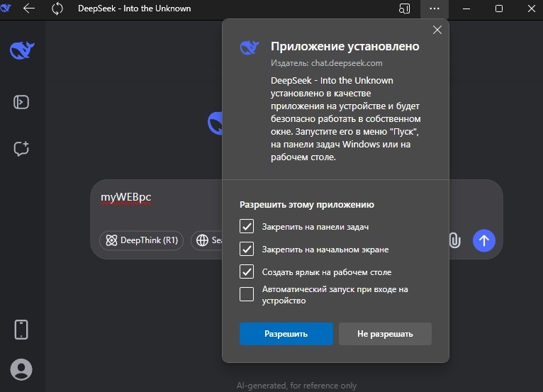
Task: Click the cast/sidebar search icon in title bar
Action: click(405, 9)
